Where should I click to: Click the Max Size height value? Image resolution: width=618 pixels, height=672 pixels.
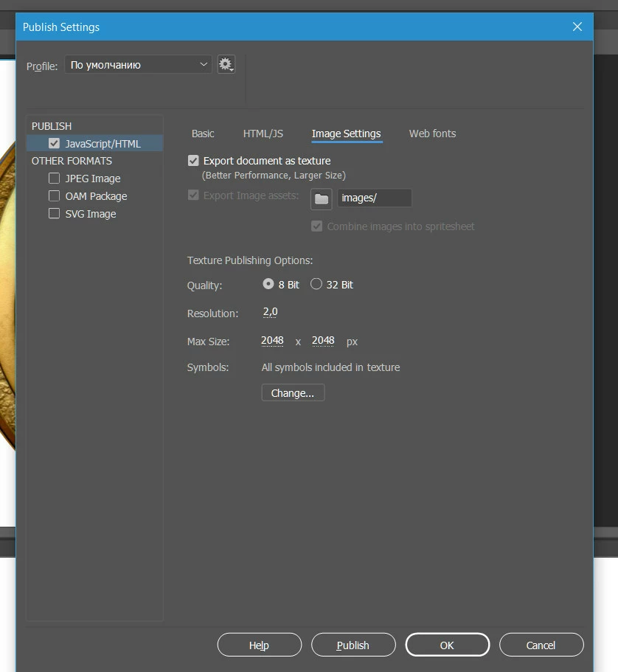click(323, 341)
